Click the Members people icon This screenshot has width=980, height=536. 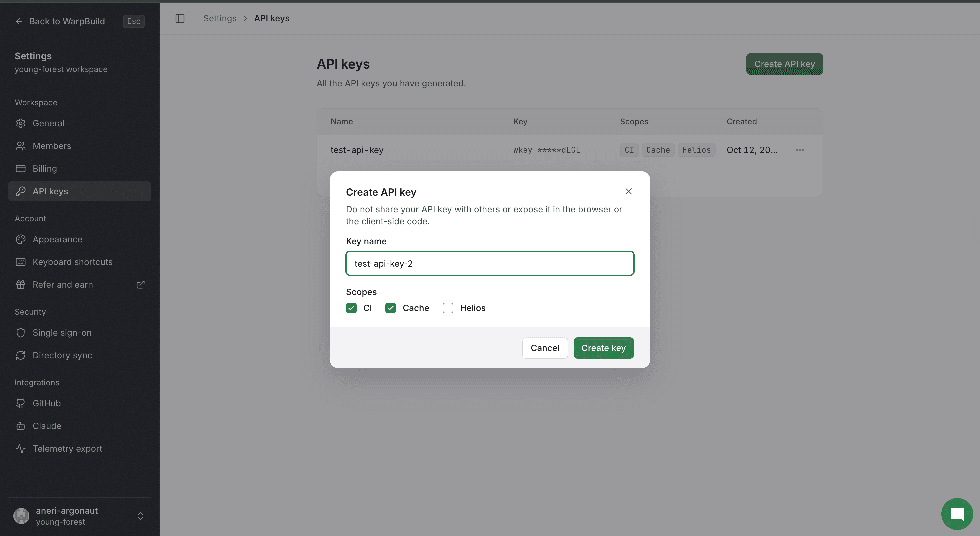[21, 146]
